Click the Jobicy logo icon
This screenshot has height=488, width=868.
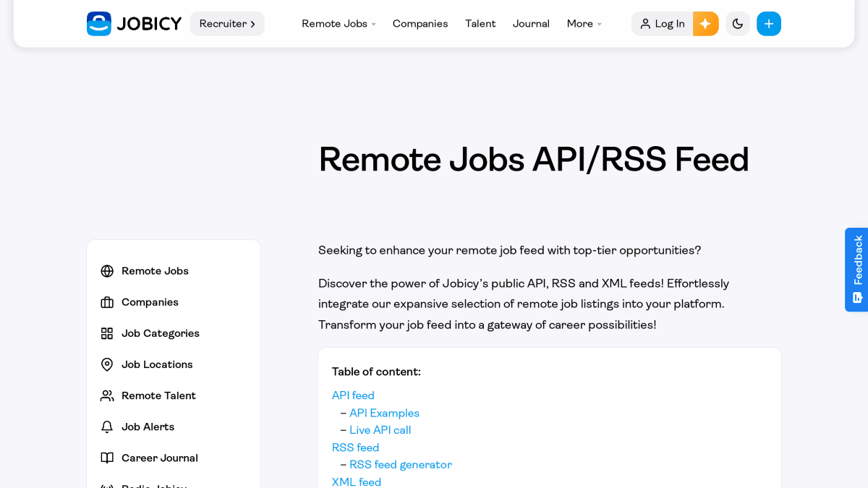pyautogui.click(x=99, y=24)
